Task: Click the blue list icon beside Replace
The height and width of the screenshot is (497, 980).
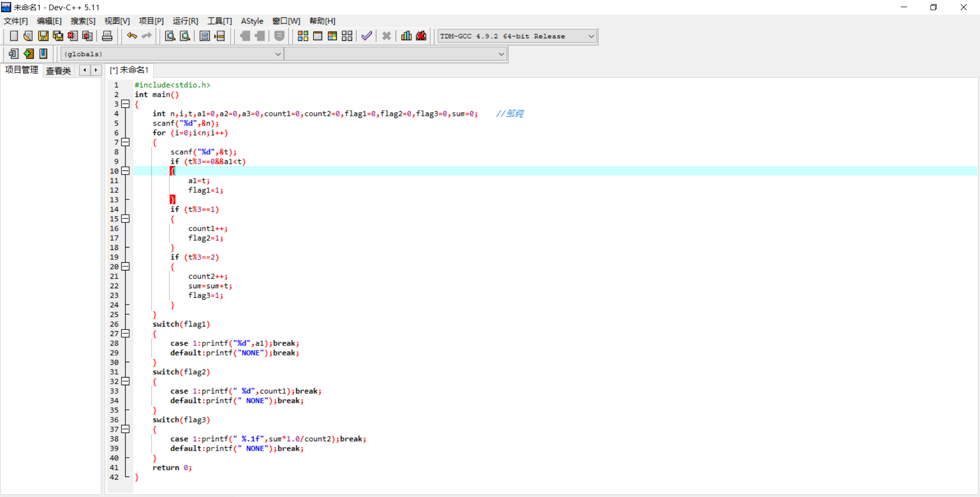Action: point(205,36)
